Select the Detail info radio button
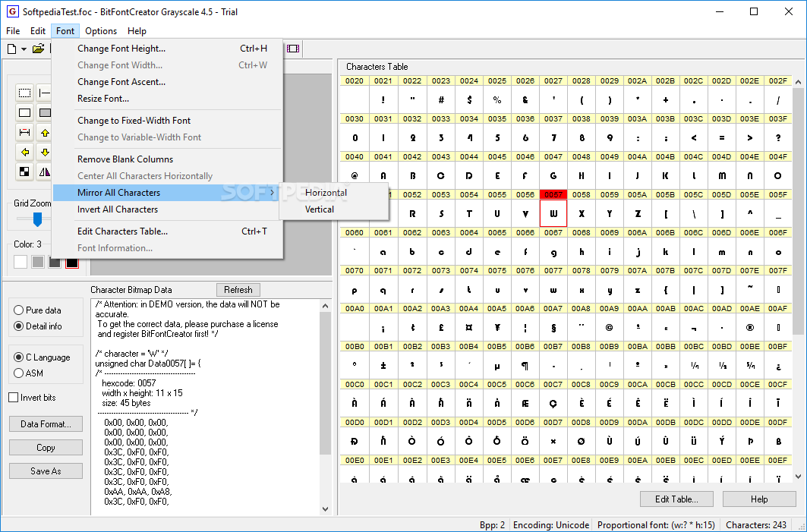 tap(37, 326)
